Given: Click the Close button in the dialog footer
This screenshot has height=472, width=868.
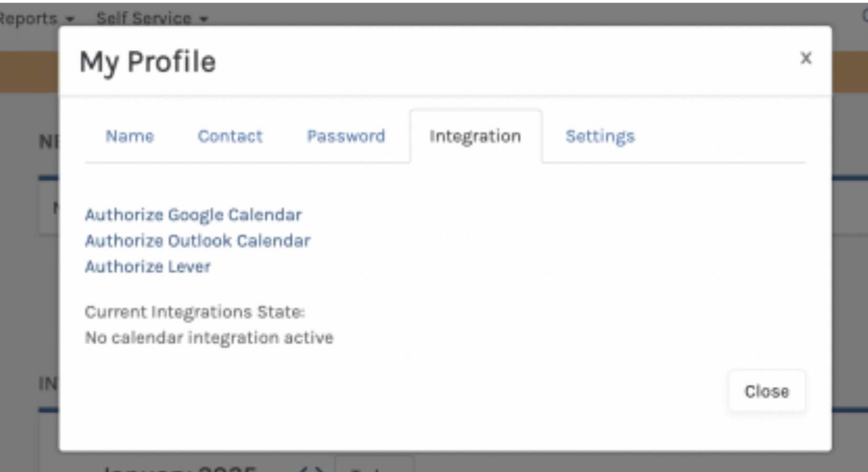Looking at the screenshot, I should tap(767, 391).
